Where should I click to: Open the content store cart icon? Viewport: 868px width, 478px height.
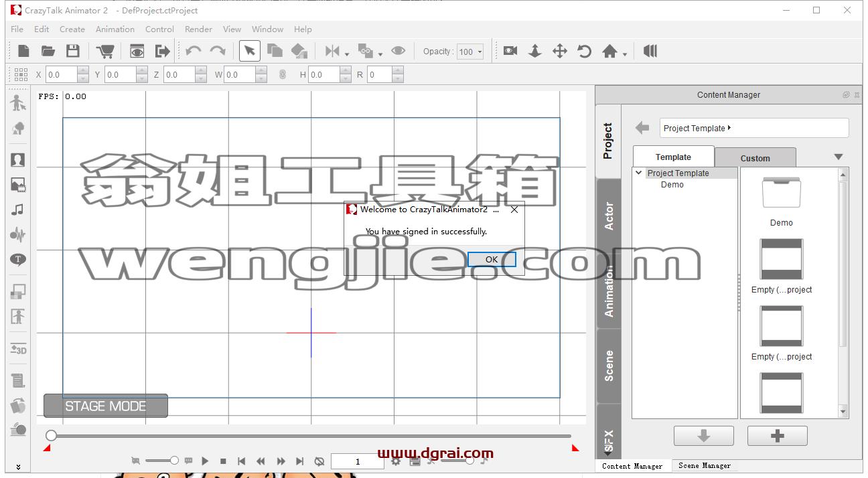tap(105, 51)
